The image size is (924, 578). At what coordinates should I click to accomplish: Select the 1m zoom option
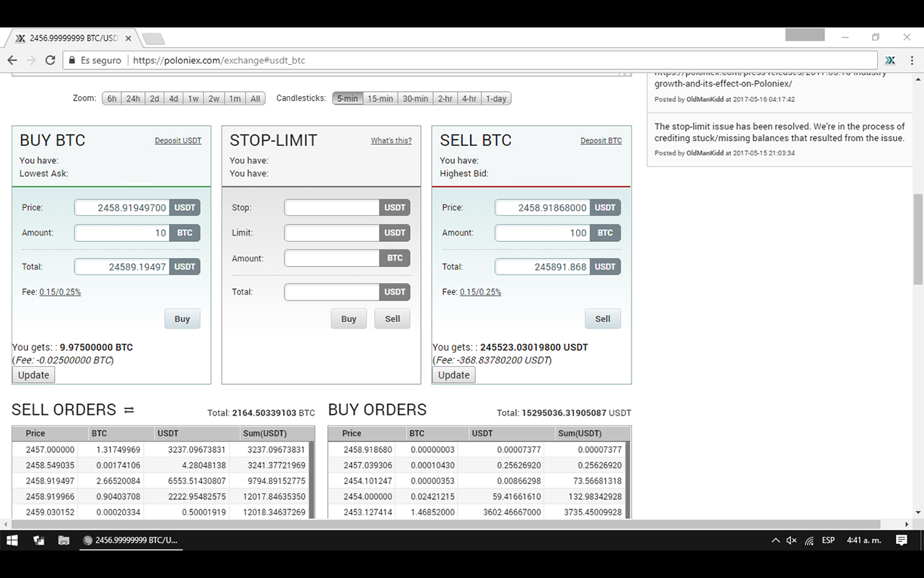point(235,98)
